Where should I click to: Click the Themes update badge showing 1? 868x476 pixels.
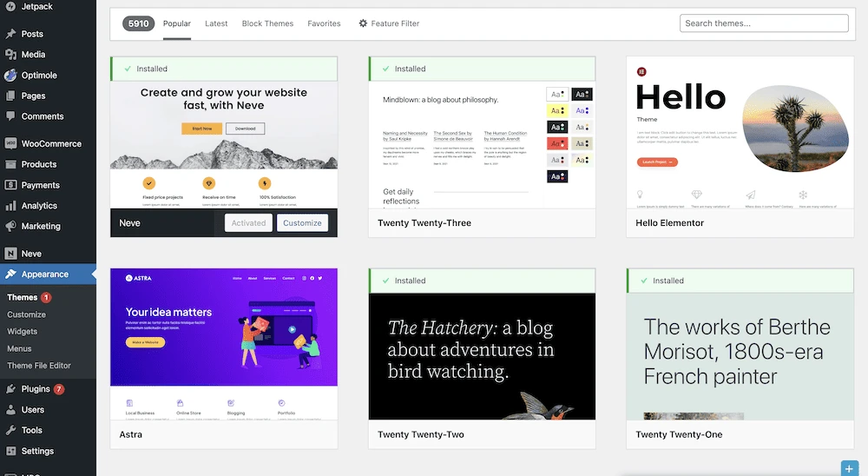[x=47, y=298]
